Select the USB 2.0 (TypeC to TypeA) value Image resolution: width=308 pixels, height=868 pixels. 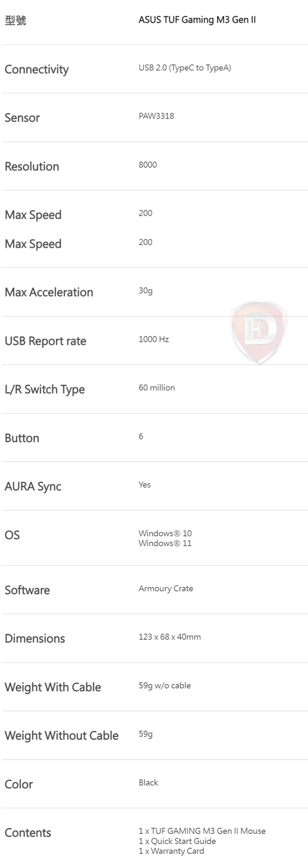[x=185, y=68]
